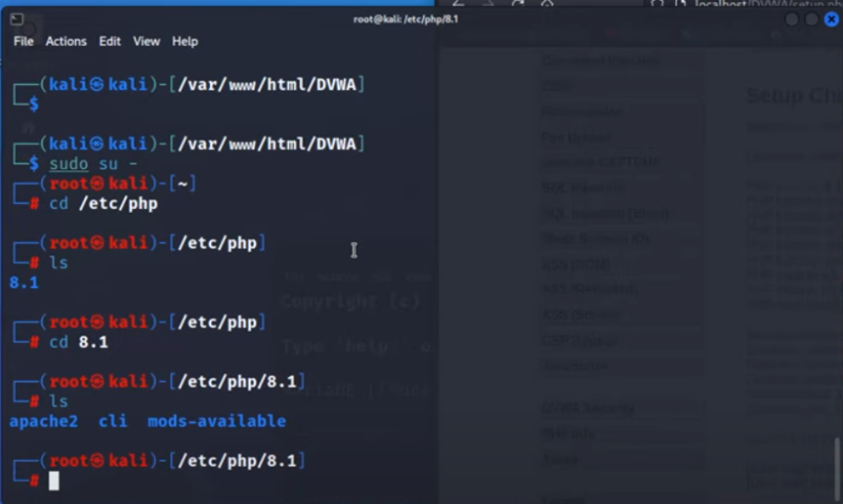Image resolution: width=843 pixels, height=504 pixels.
Task: Click the 'mods-available' directory name
Action: coord(217,421)
